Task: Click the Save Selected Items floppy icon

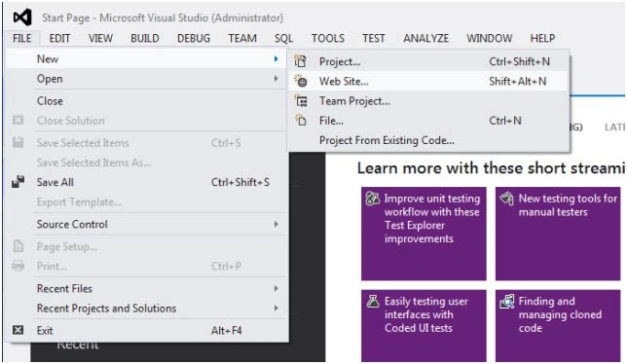Action: (x=18, y=142)
